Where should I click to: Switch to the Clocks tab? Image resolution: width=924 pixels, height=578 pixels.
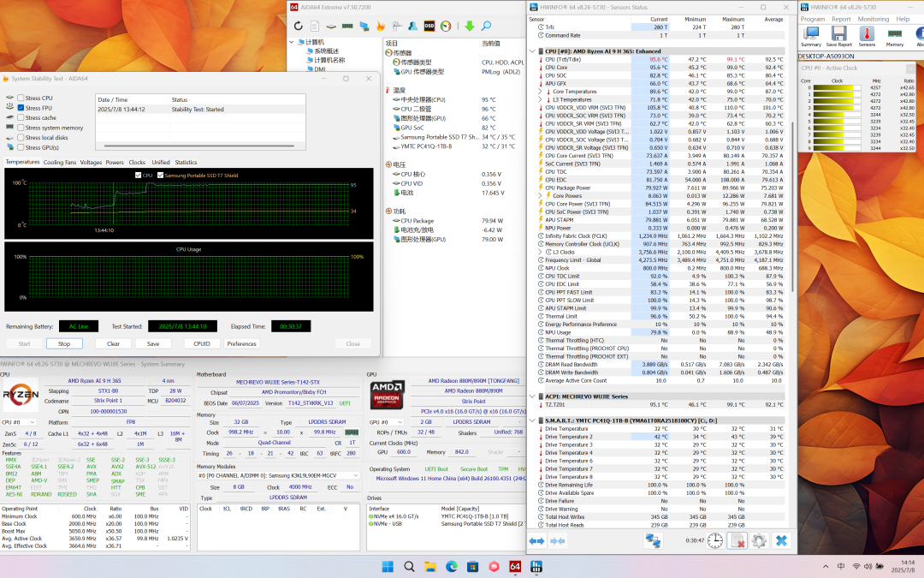coord(137,162)
